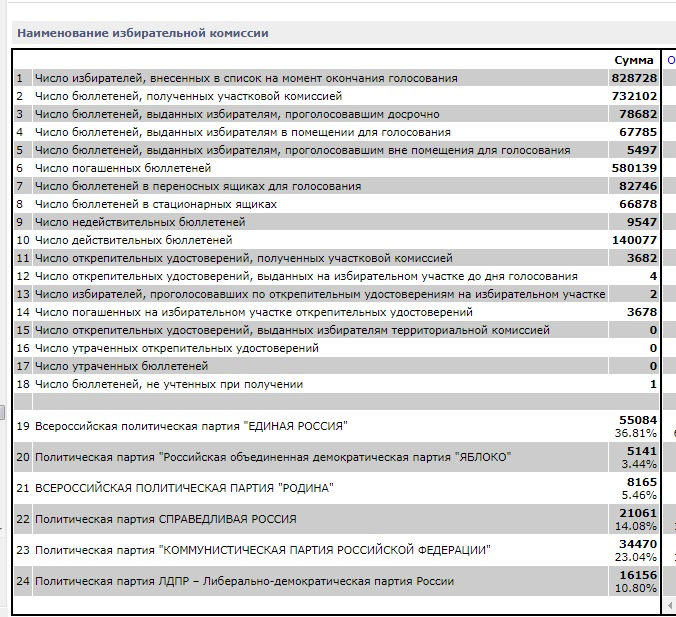Select vote count 16156

(638, 575)
